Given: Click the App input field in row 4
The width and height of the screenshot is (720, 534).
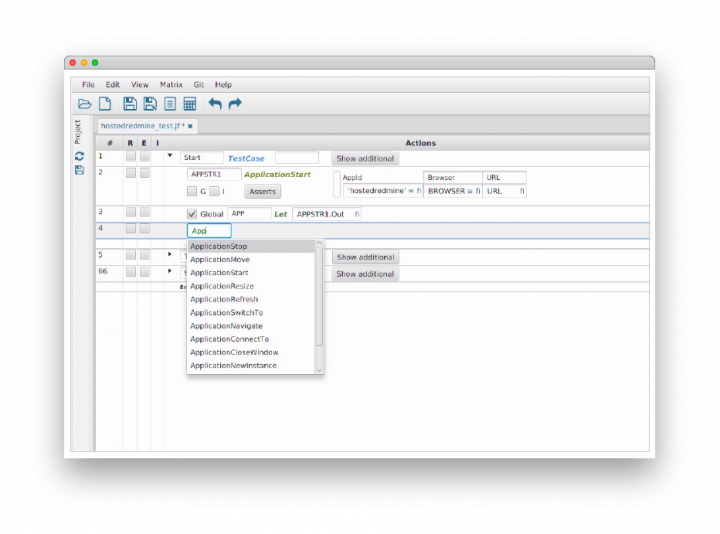Looking at the screenshot, I should 209,230.
